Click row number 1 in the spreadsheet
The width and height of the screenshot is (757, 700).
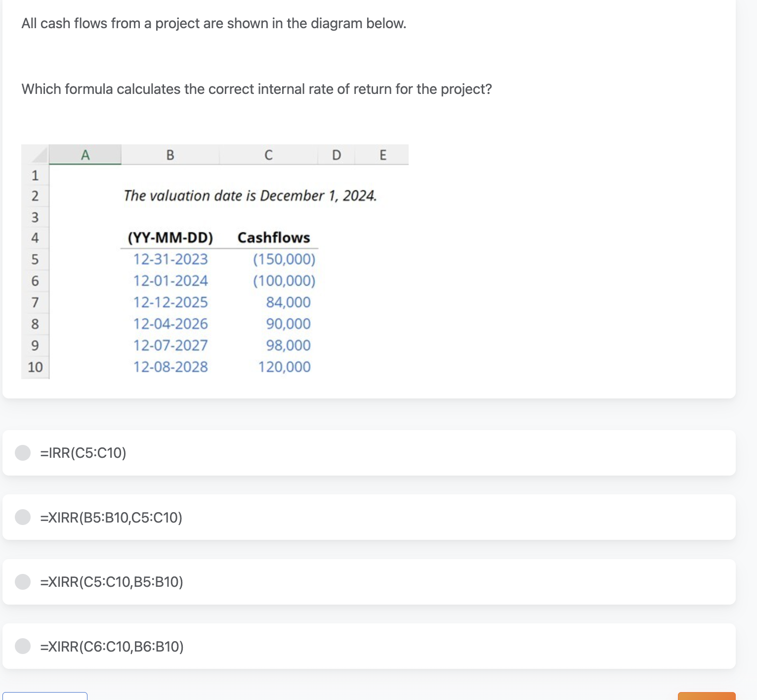35,175
